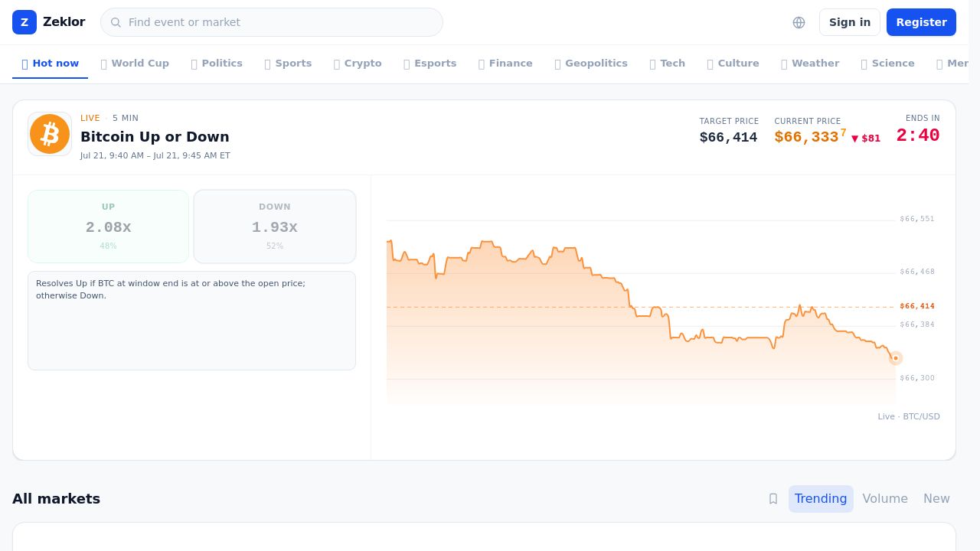Open the Geopolitics tab

[591, 64]
